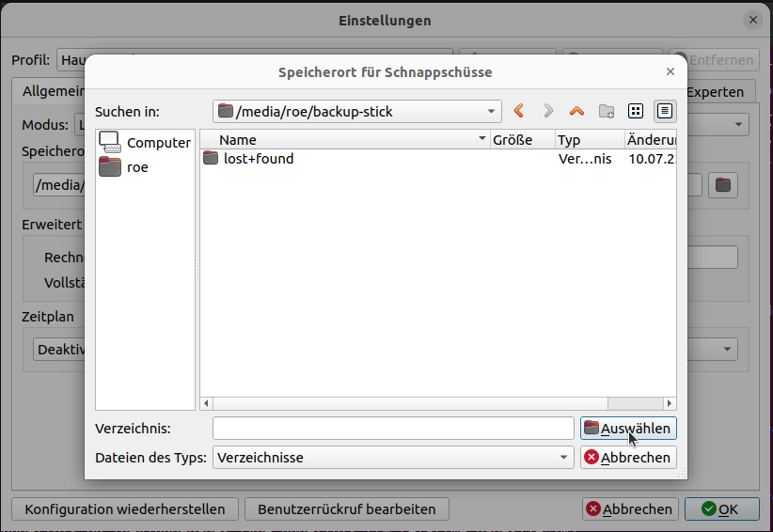This screenshot has width=773, height=532.
Task: Sort files by the Name column header
Action: [343, 140]
